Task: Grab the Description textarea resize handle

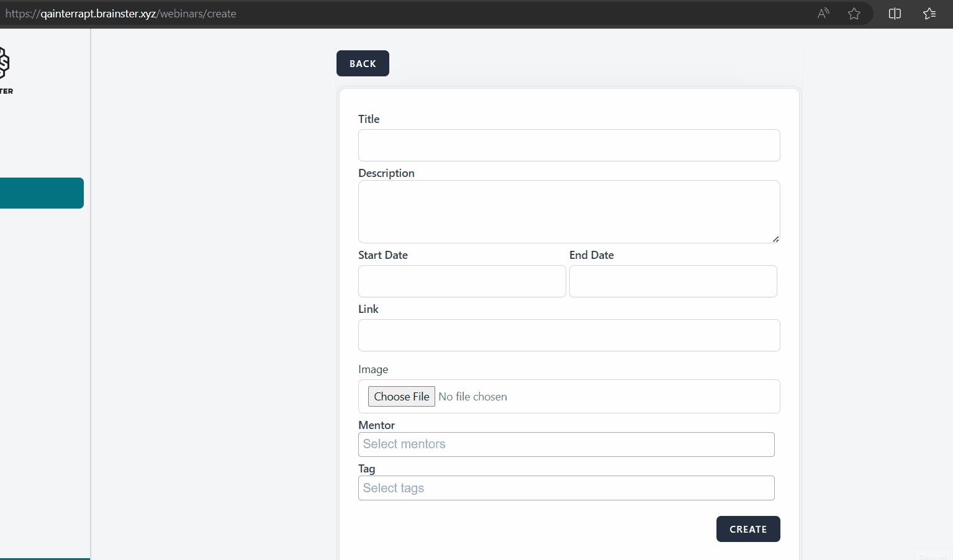Action: 775,239
